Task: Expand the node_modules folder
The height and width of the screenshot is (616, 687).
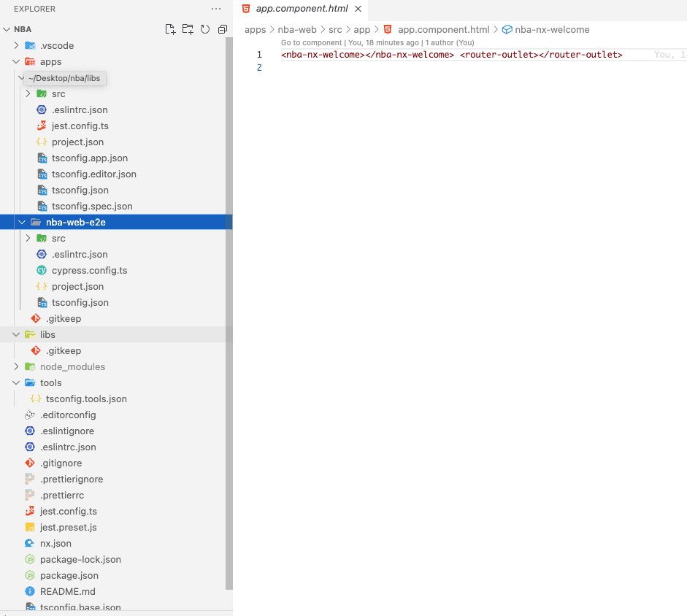Action: click(x=17, y=366)
